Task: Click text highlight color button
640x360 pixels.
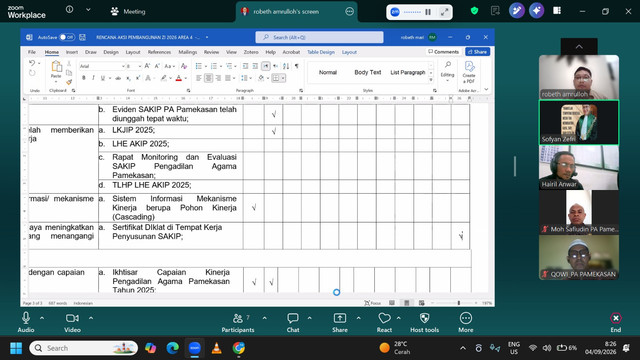Action: coord(164,78)
